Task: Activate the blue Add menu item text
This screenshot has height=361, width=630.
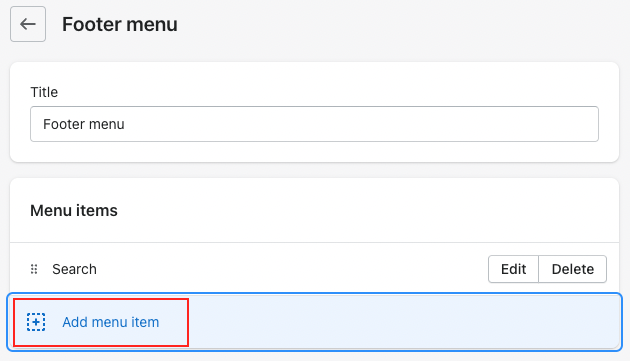Action: 110,322
